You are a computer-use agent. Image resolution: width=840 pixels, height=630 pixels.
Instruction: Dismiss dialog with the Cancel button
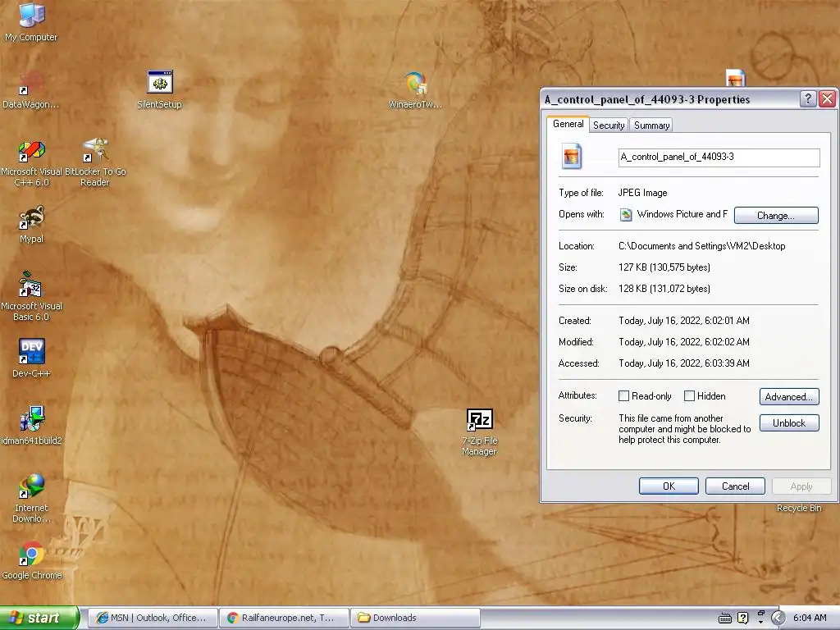pos(735,486)
